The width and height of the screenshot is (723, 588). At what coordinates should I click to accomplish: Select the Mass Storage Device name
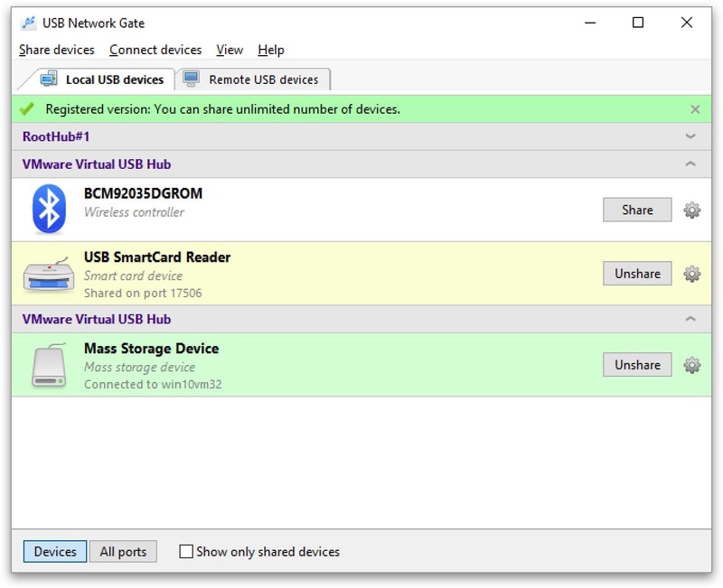pos(151,349)
